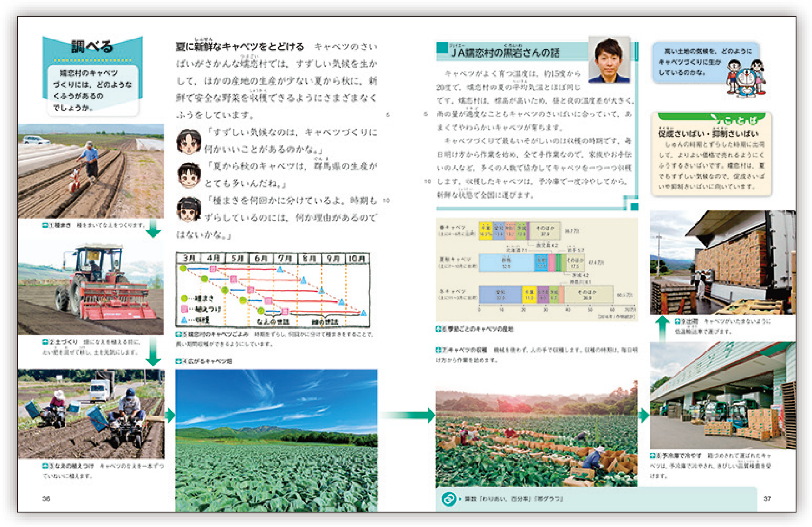
Task: Click the plus icon beside caption 4 広がるキャベツ畑
Action: tap(179, 361)
